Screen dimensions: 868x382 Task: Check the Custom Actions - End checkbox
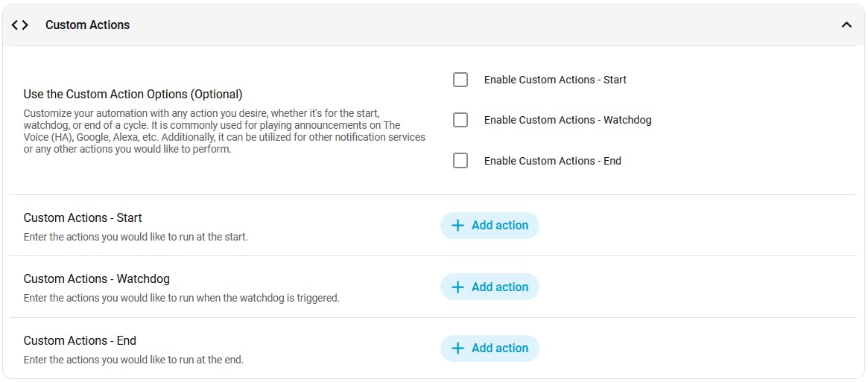click(x=460, y=161)
